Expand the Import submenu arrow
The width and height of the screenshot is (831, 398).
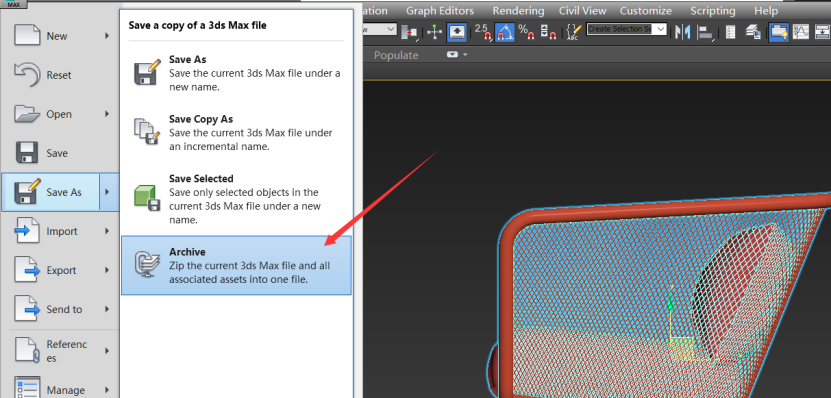click(107, 231)
